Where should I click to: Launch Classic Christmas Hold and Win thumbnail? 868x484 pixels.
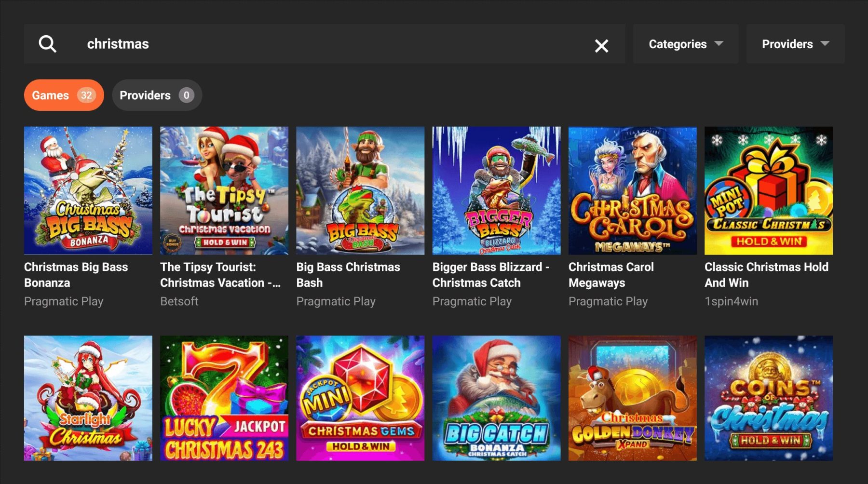(x=768, y=190)
